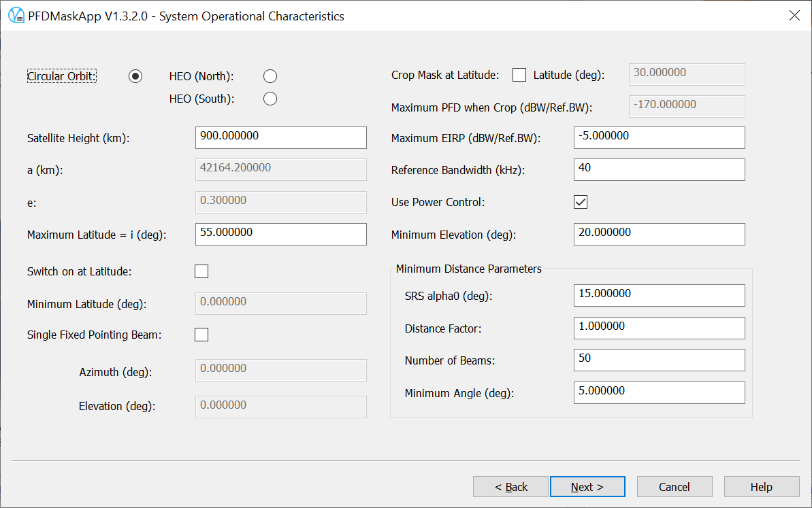Image resolution: width=812 pixels, height=508 pixels.
Task: Click the Minimum Distance Parameters group title
Action: tap(469, 269)
